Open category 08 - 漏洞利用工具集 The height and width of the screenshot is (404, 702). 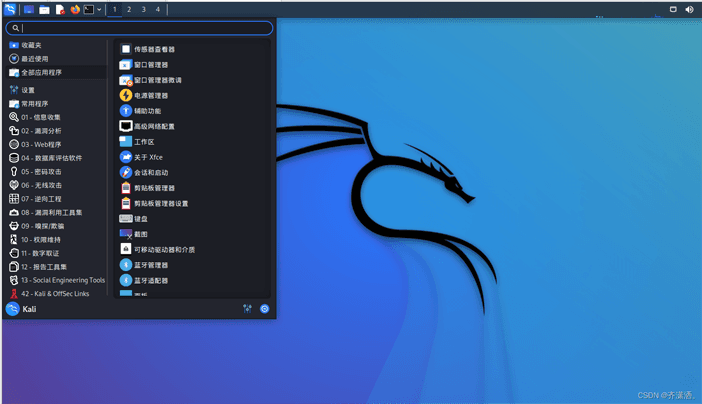[57, 212]
